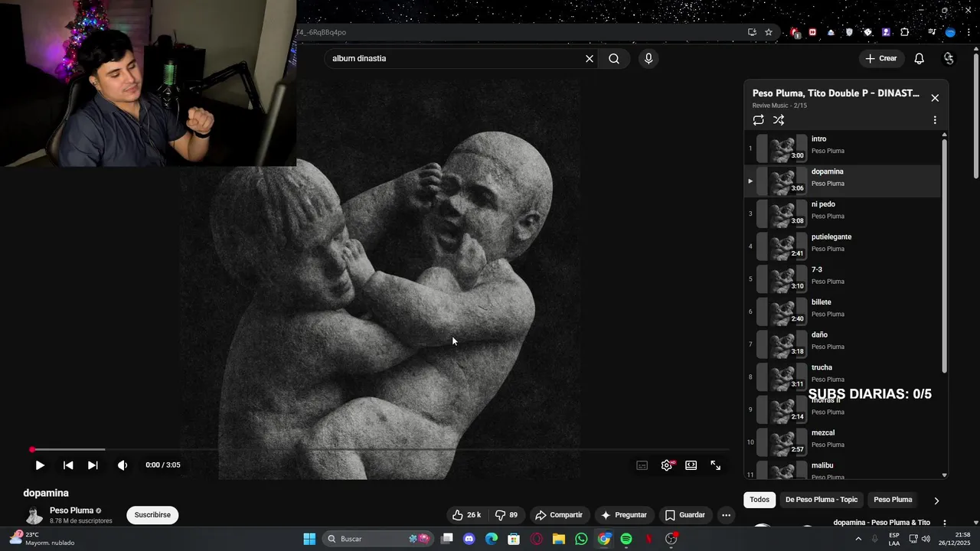
Task: Open Chrome media controls icon
Action: coord(932,32)
